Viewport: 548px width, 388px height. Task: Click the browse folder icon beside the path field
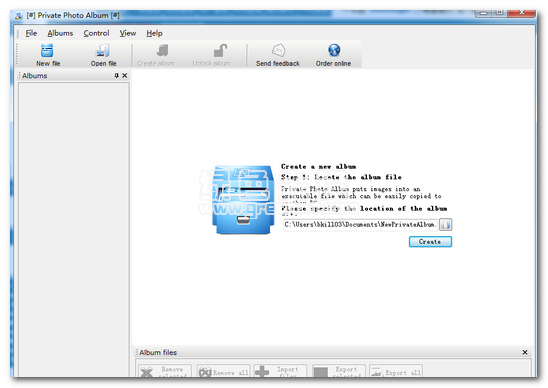(x=445, y=224)
